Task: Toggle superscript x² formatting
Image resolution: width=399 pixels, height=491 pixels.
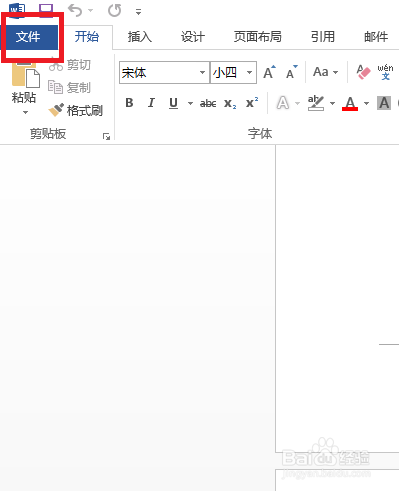Action: 252,103
